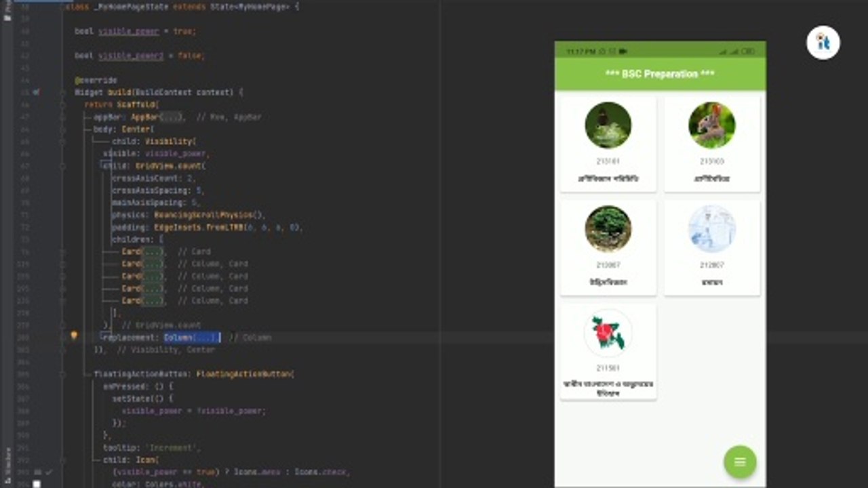
Task: Place cursor on 'bool visible_power2 = false;'
Action: coord(140,56)
